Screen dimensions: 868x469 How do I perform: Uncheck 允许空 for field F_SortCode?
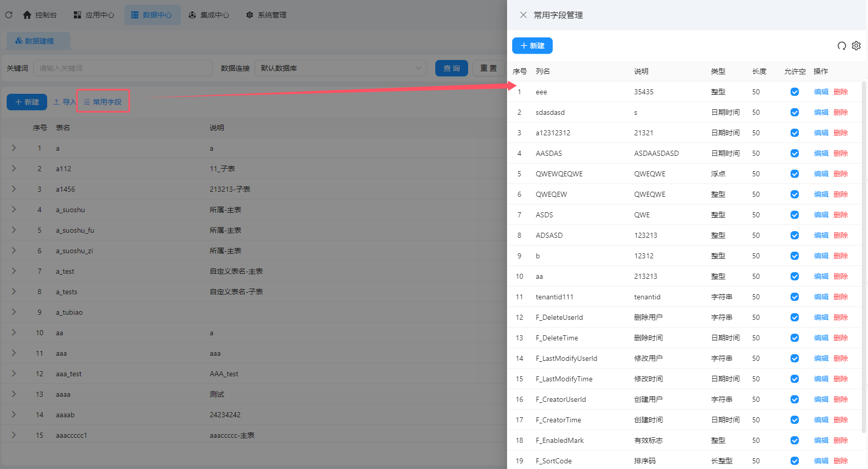795,461
